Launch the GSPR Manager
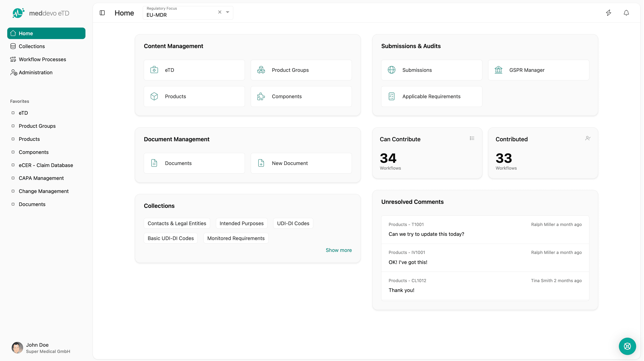 tap(538, 70)
